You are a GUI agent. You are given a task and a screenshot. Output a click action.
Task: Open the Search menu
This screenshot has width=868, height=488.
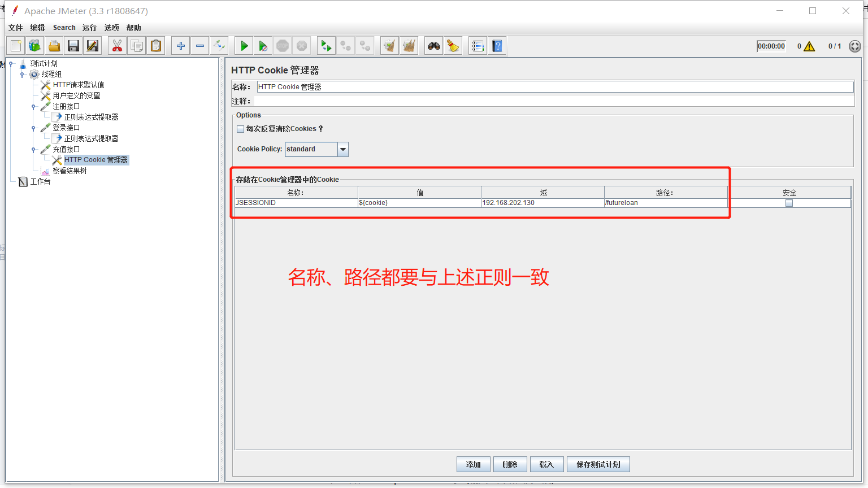click(x=64, y=28)
